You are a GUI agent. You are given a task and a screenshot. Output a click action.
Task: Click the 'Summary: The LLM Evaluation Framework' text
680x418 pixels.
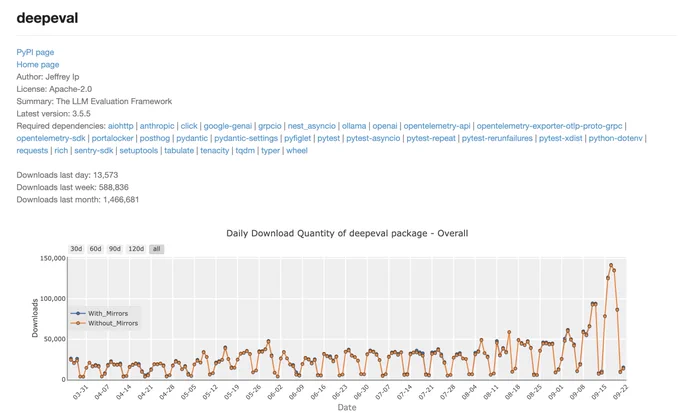click(94, 101)
